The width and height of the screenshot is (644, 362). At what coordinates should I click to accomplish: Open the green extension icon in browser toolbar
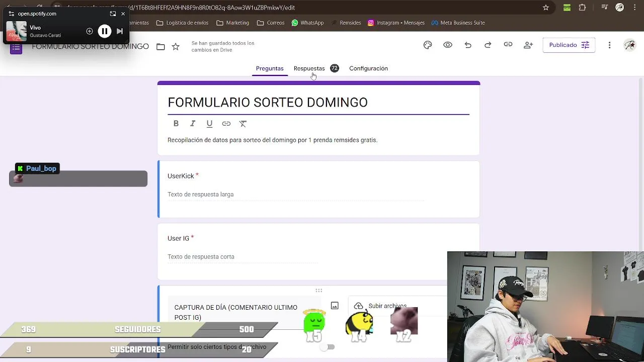pyautogui.click(x=567, y=8)
